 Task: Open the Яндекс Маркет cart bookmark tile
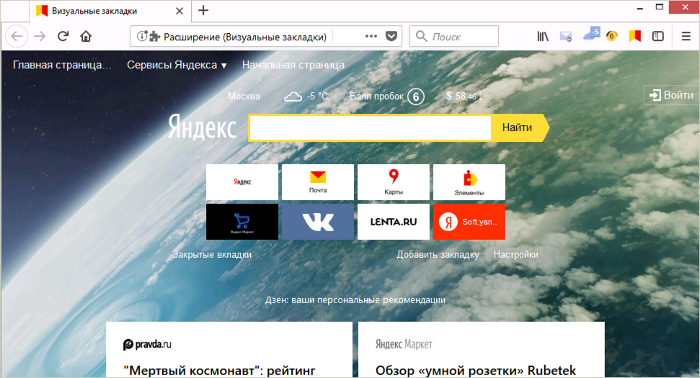click(x=242, y=222)
